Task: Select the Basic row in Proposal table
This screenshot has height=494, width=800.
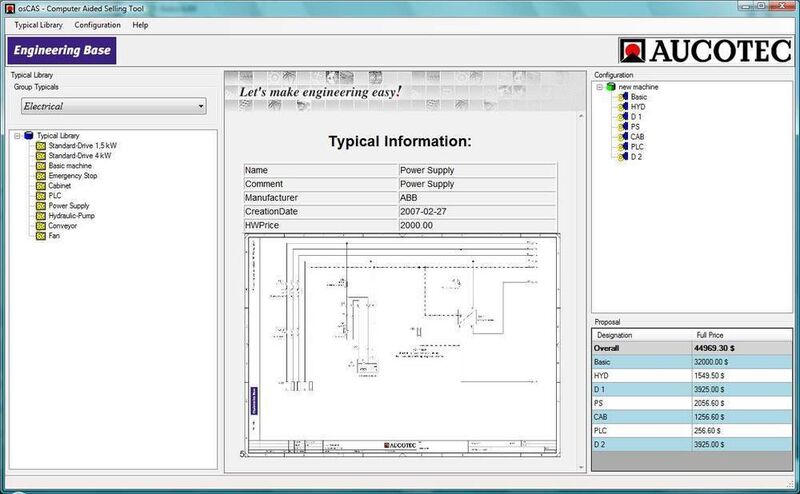Action: pyautogui.click(x=692, y=362)
